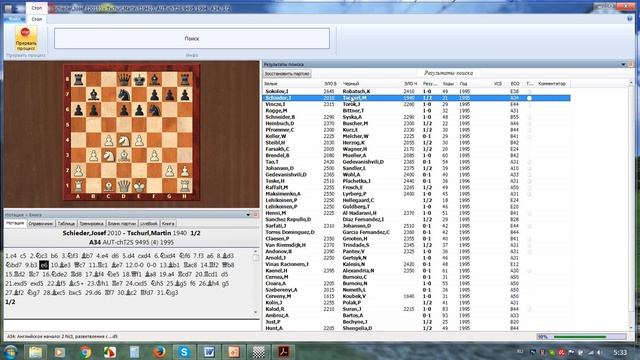The height and width of the screenshot is (360, 640).
Task: Select the black rook on h8
Action: 185,79
